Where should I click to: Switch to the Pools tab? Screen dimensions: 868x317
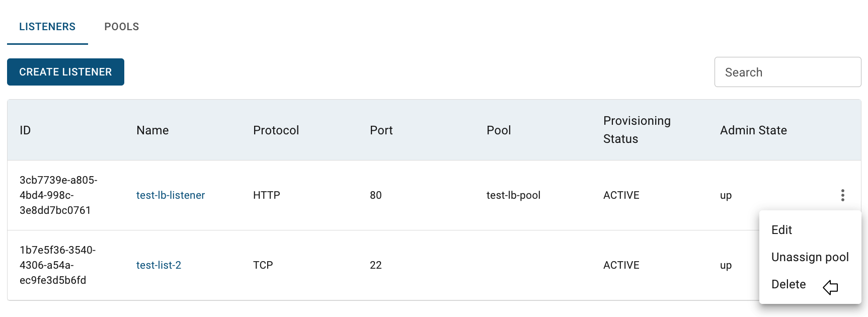coord(122,27)
